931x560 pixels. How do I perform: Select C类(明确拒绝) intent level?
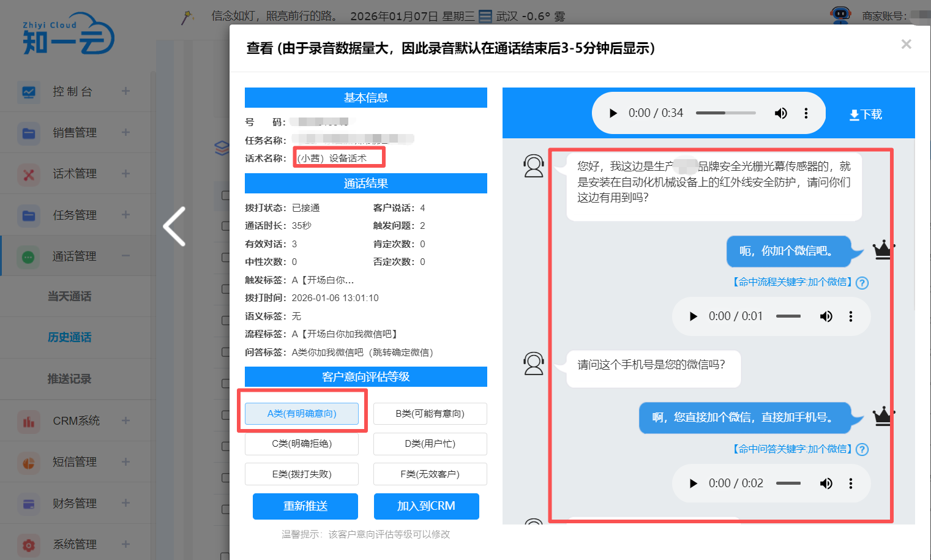click(302, 444)
